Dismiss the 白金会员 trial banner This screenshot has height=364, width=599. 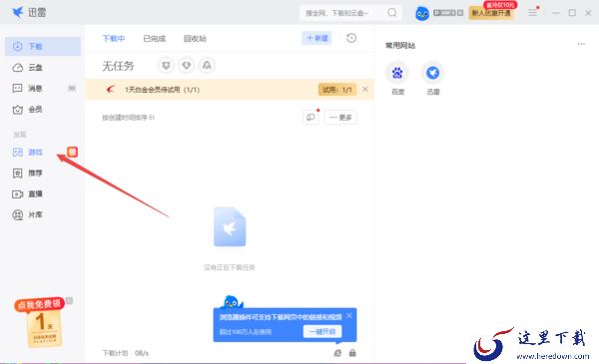[365, 90]
